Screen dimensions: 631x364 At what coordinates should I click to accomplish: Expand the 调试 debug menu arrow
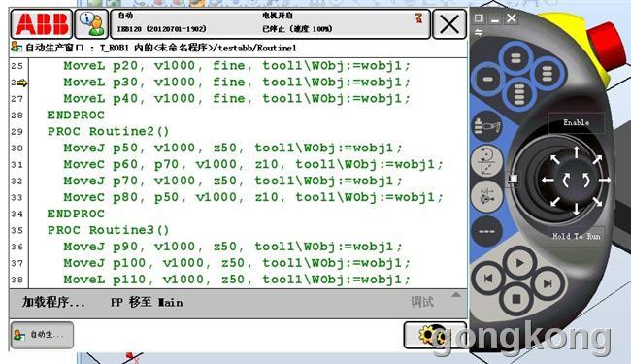[x=456, y=295]
